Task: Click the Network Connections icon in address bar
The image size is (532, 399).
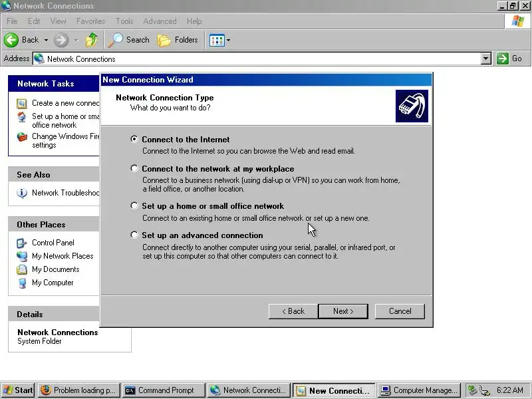Action: [39, 59]
